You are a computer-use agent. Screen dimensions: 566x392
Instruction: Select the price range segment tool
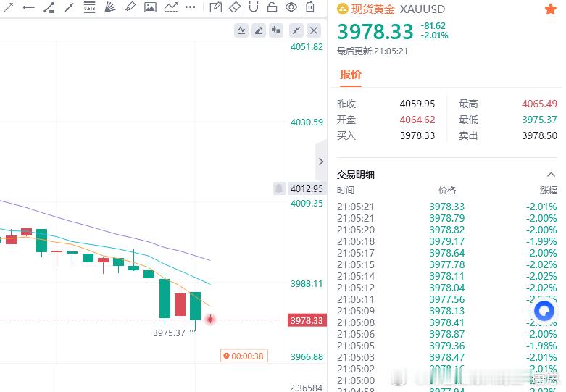49,7
